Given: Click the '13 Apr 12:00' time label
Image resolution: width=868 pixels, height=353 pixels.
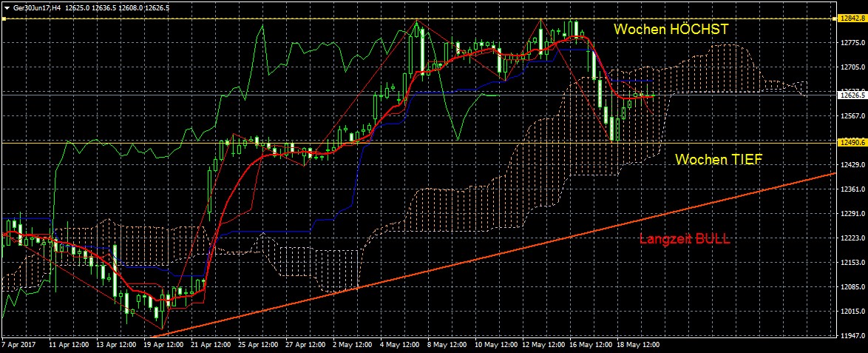Looking at the screenshot, I should (115, 345).
